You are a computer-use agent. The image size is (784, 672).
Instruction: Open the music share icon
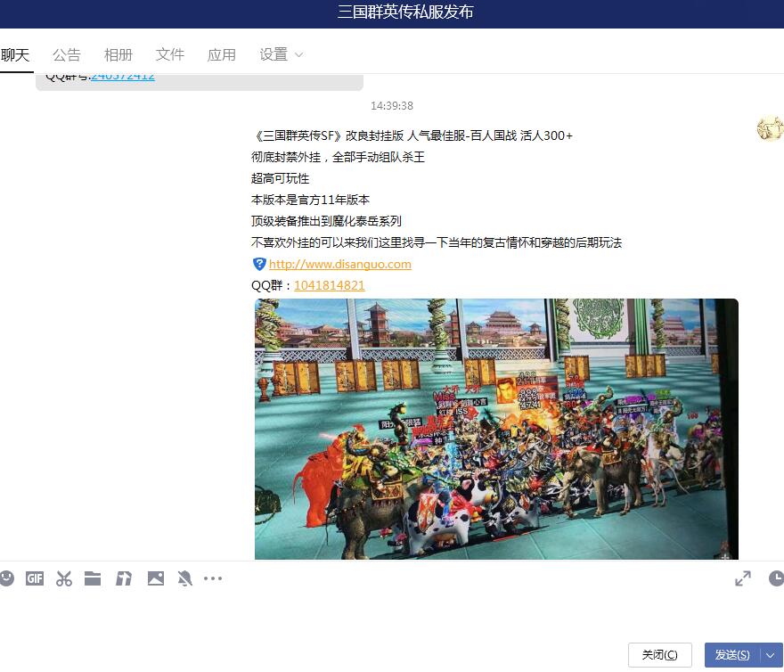[124, 578]
